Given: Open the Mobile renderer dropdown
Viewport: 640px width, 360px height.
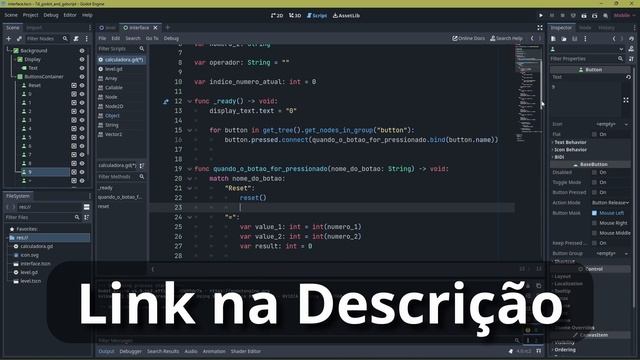Looking at the screenshot, I should coord(624,16).
